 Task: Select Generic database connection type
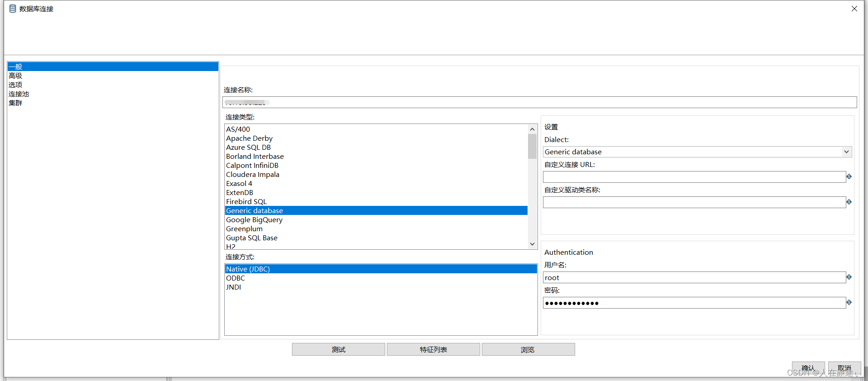point(376,210)
